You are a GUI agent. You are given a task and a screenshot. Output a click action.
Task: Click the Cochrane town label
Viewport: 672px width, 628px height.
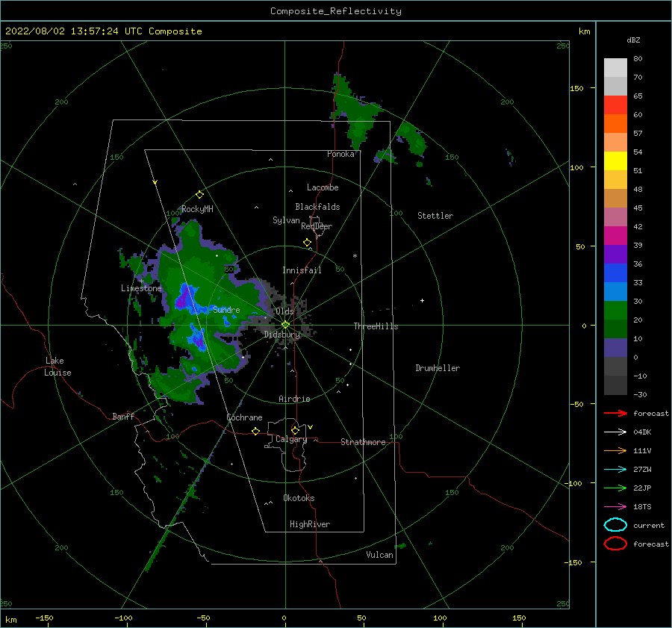click(244, 417)
